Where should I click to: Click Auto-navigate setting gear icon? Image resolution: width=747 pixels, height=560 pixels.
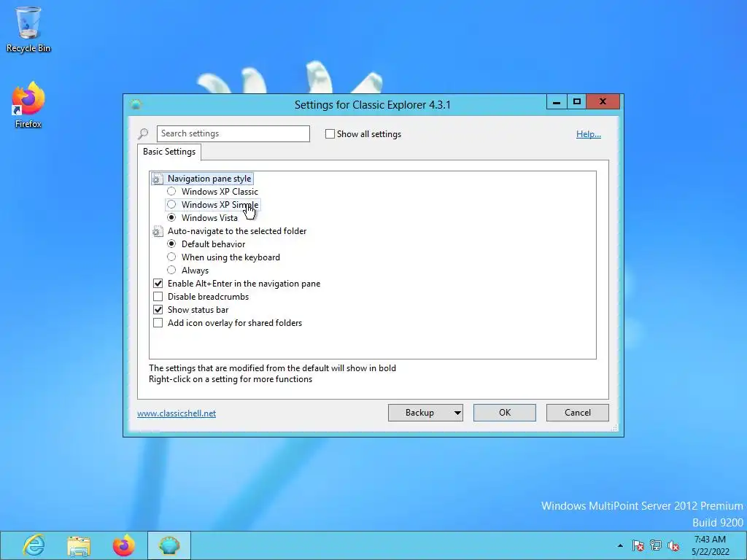[158, 231]
